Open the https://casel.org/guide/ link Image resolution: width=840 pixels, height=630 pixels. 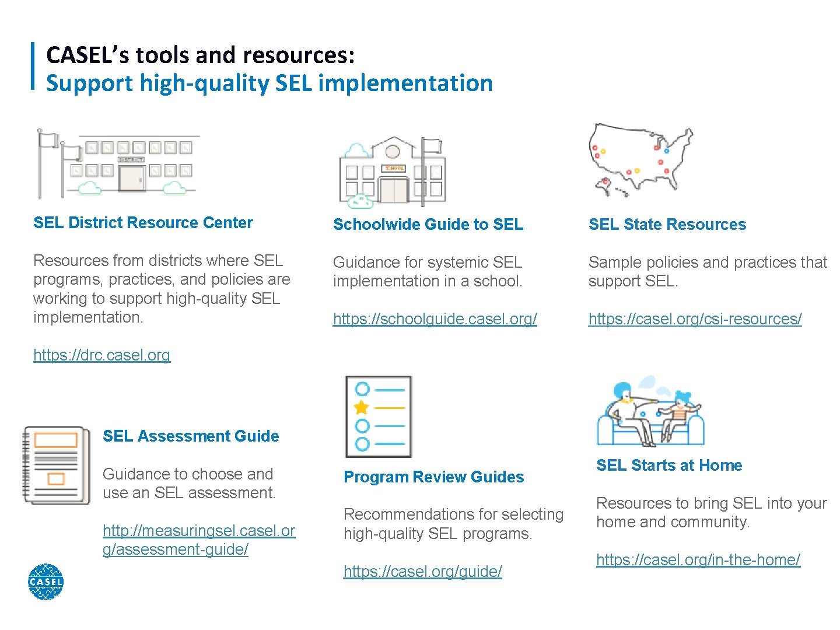coord(423,571)
